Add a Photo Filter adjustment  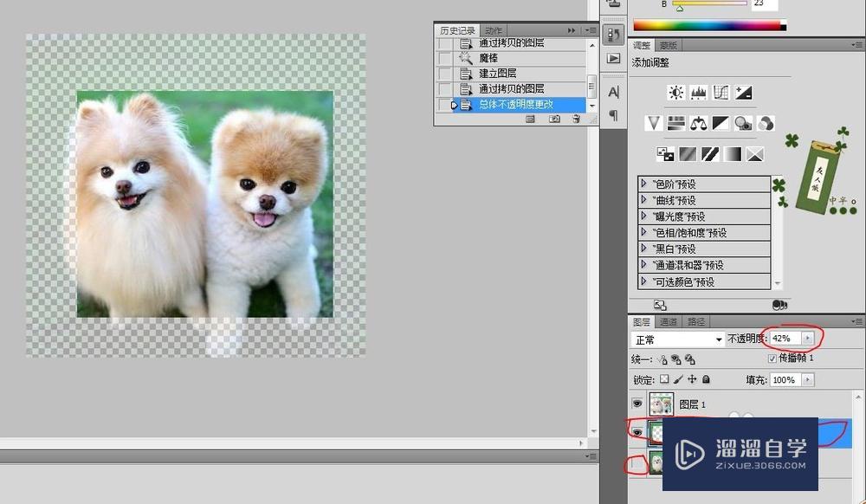click(743, 124)
